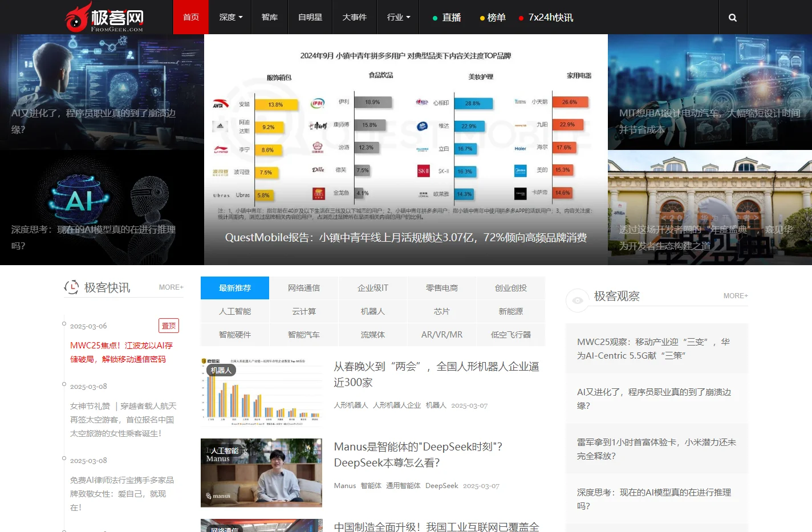Select the 创业创投 tab
The width and height of the screenshot is (812, 532).
tap(511, 288)
